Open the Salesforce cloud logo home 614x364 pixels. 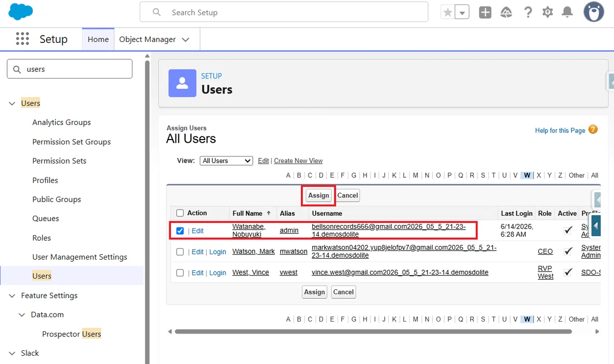(x=20, y=11)
